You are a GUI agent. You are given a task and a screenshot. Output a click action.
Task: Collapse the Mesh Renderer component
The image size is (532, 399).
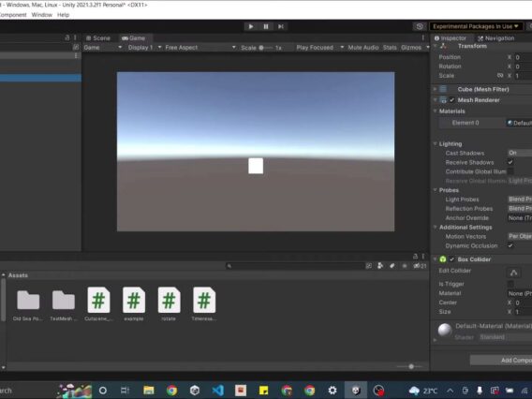[x=435, y=99]
